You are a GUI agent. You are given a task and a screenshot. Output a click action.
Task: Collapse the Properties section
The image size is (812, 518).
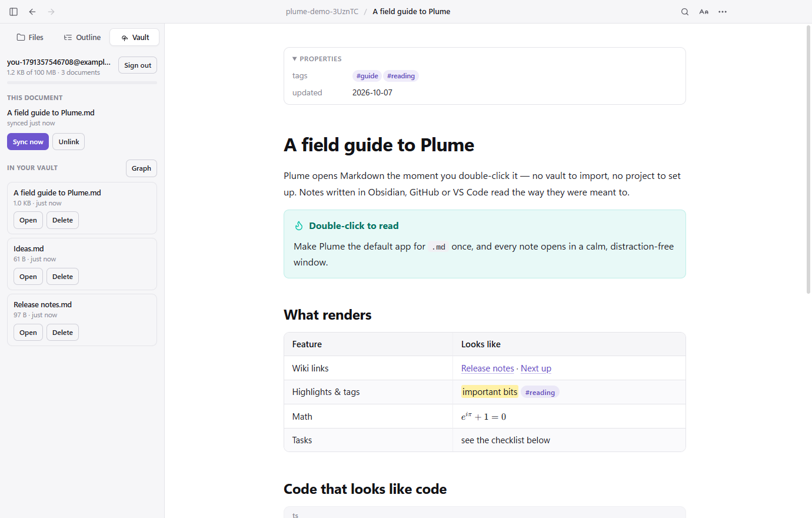click(317, 59)
